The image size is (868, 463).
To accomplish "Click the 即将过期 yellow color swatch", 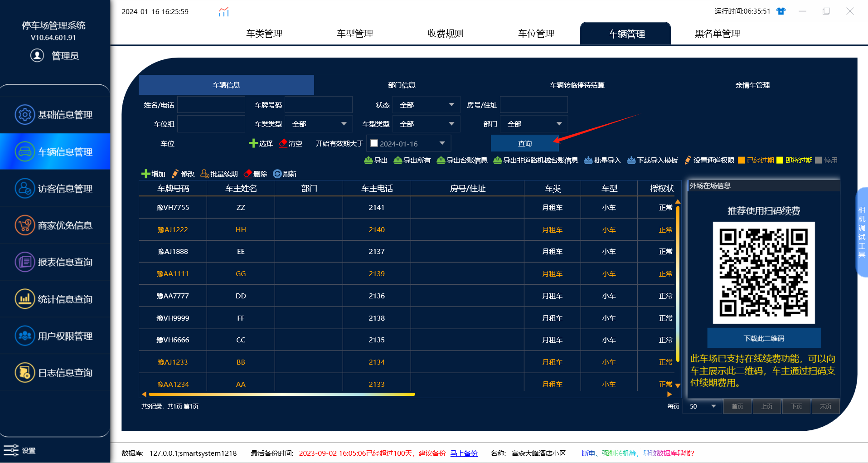I will click(780, 160).
